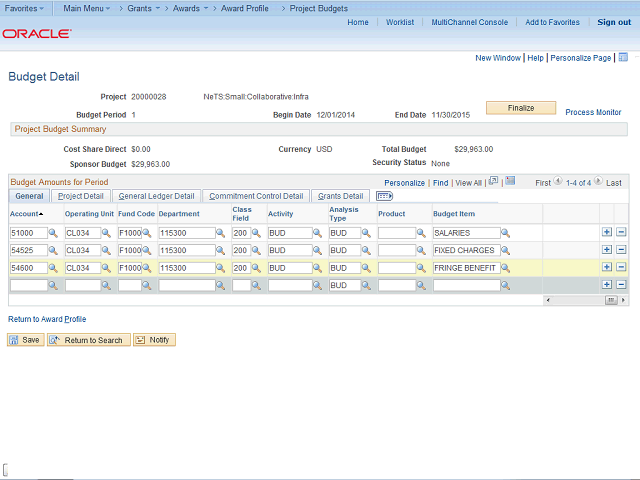Open lookup for Account 51000

pos(54,233)
